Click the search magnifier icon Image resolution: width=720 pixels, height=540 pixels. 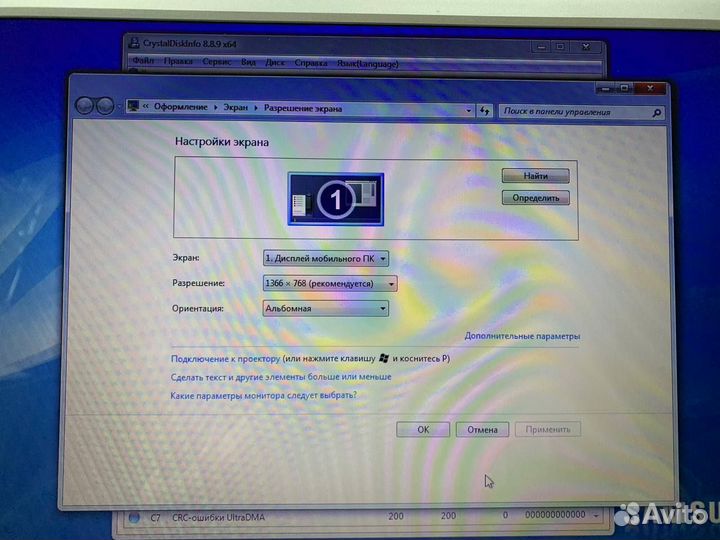pos(657,112)
